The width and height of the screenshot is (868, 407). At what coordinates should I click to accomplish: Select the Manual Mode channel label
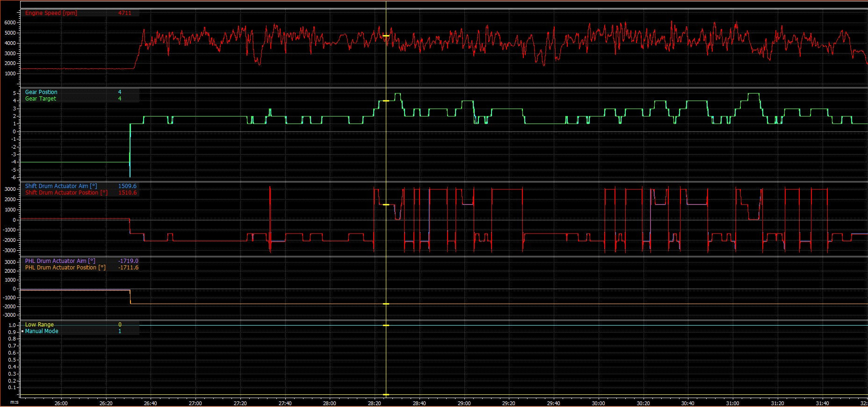pos(42,331)
